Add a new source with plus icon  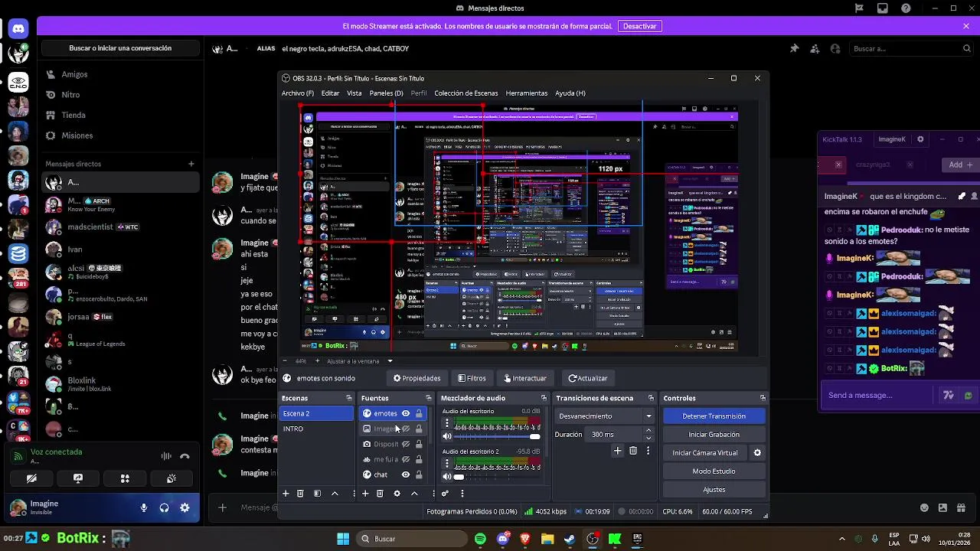click(x=364, y=494)
